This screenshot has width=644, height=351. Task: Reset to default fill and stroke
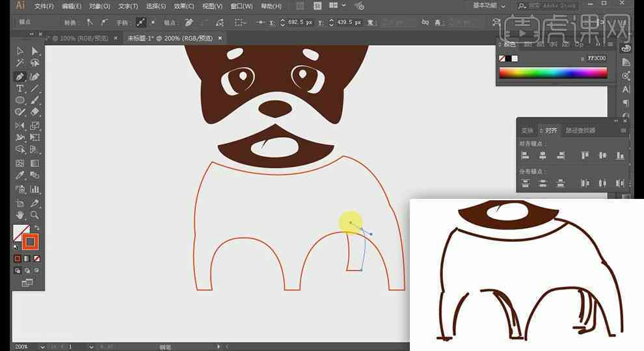point(16,247)
